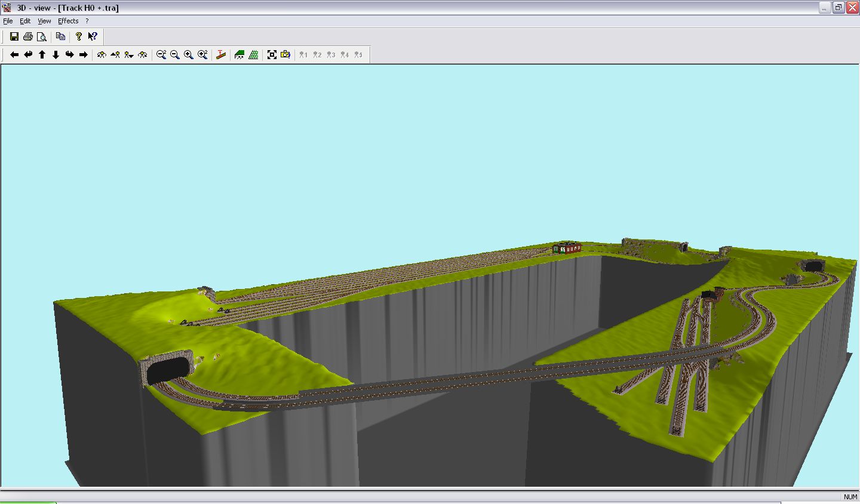Toggle the green grid mesh icon

[x=253, y=55]
